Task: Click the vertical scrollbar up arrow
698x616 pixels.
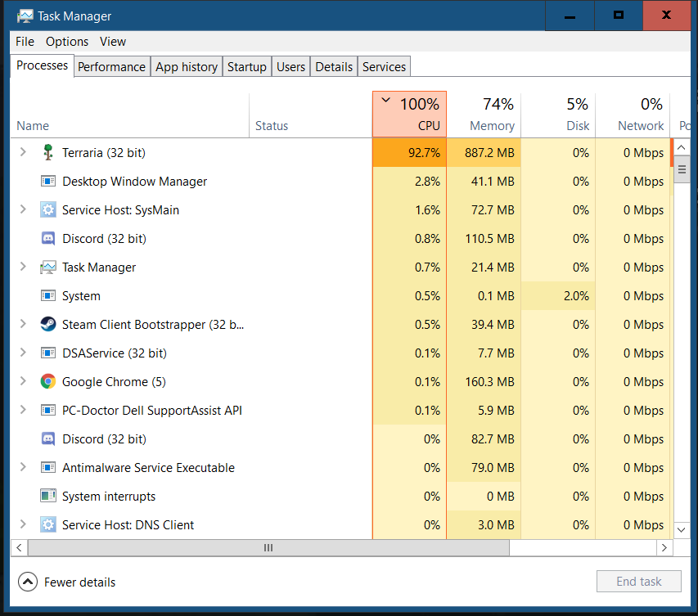Action: pos(682,147)
